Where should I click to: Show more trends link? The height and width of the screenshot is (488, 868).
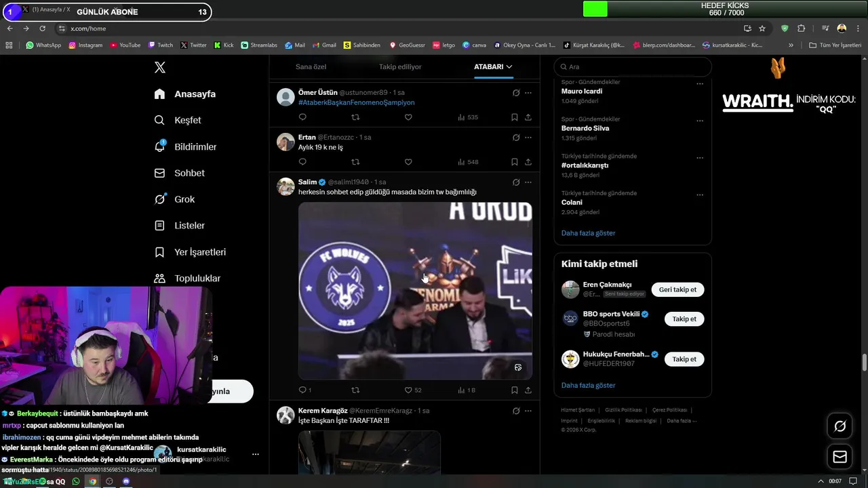coord(588,233)
